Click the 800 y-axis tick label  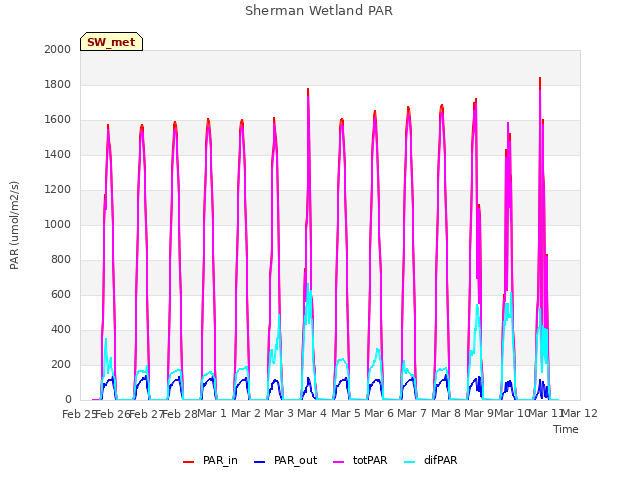[61, 260]
